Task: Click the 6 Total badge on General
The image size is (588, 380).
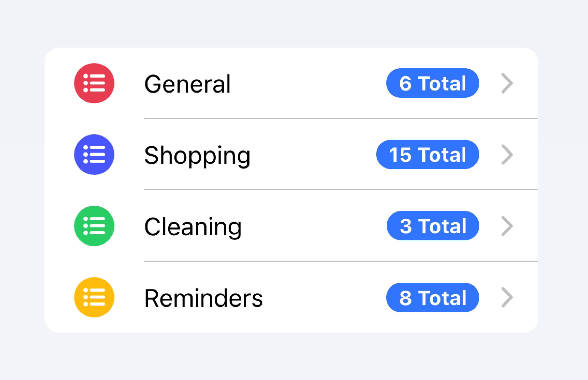Action: point(433,83)
